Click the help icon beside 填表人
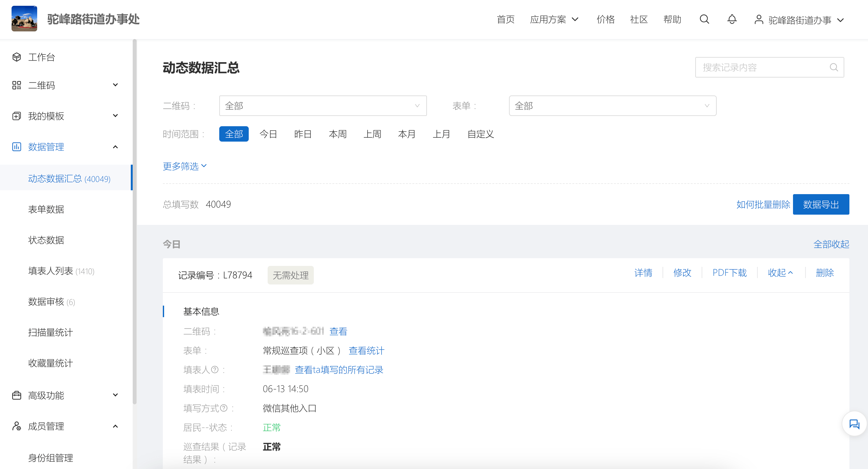Image resolution: width=868 pixels, height=469 pixels. coord(215,370)
